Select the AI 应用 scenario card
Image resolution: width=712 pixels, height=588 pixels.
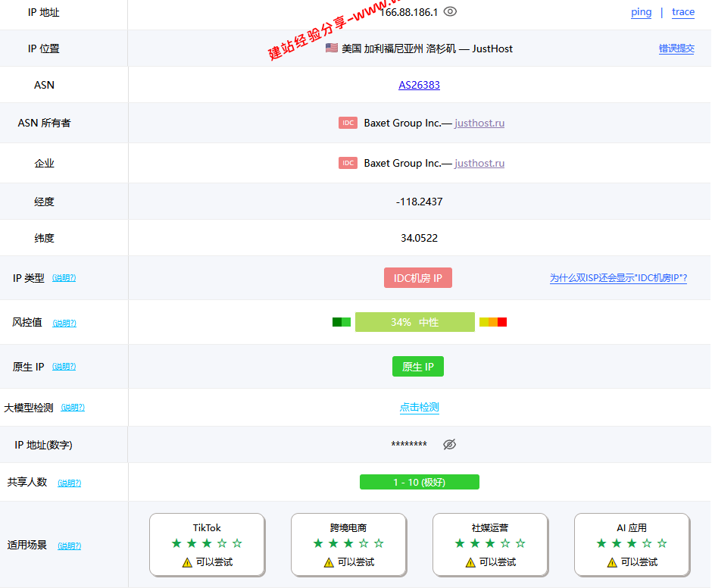click(x=632, y=545)
